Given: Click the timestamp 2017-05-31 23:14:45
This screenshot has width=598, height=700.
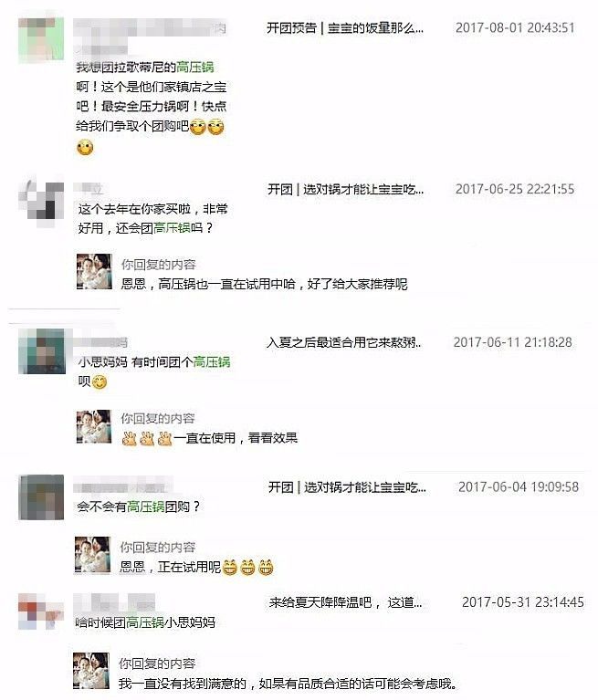Looking at the screenshot, I should pyautogui.click(x=523, y=602).
